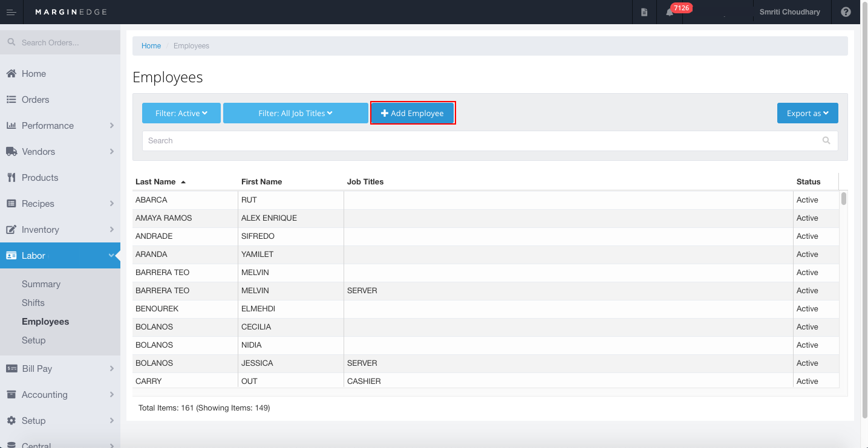The height and width of the screenshot is (448, 868).
Task: Click the employee Search input field
Action: pos(490,140)
